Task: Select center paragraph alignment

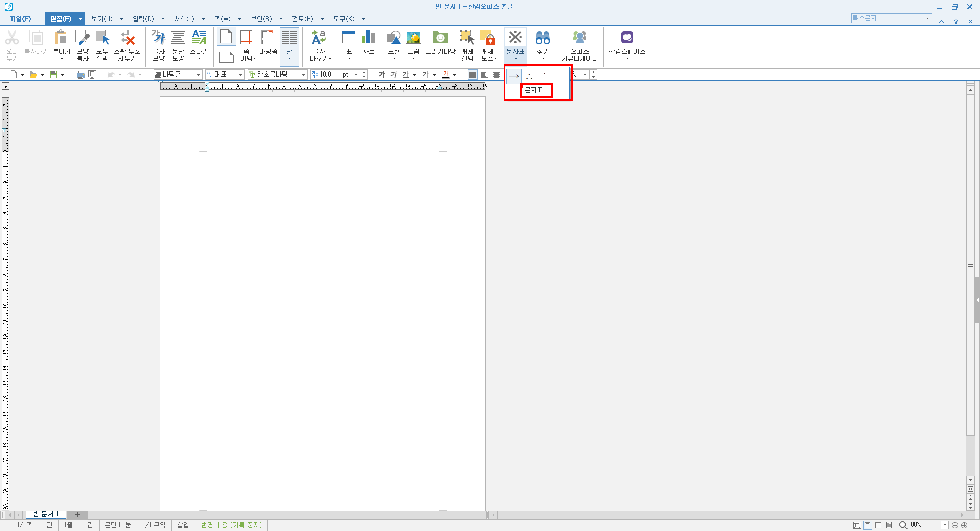Action: click(x=496, y=75)
